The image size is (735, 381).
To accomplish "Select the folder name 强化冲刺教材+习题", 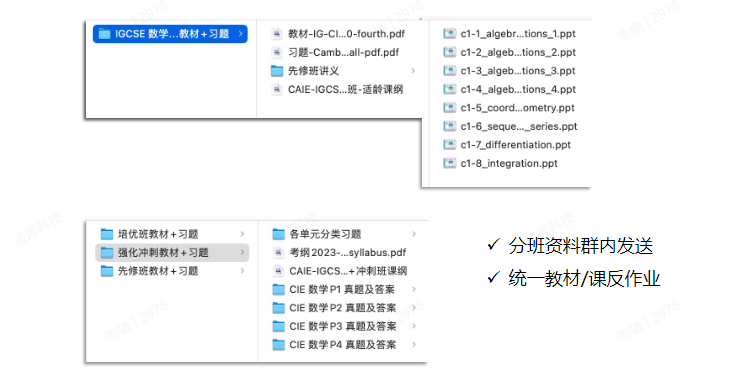I will [x=163, y=253].
